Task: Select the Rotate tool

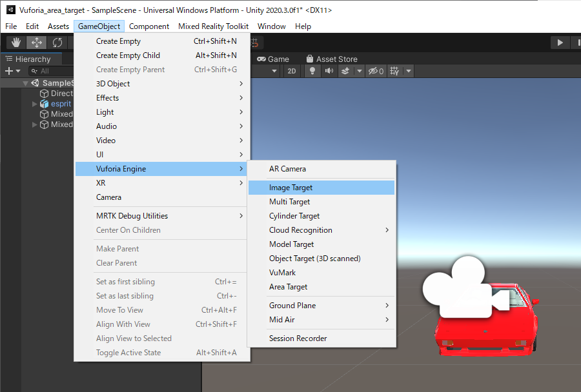Action: coord(57,43)
